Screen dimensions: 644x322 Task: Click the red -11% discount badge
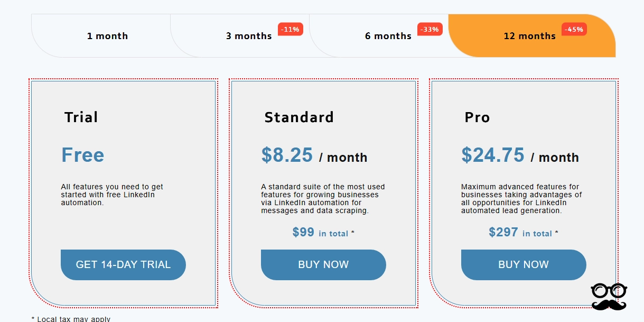tap(291, 29)
